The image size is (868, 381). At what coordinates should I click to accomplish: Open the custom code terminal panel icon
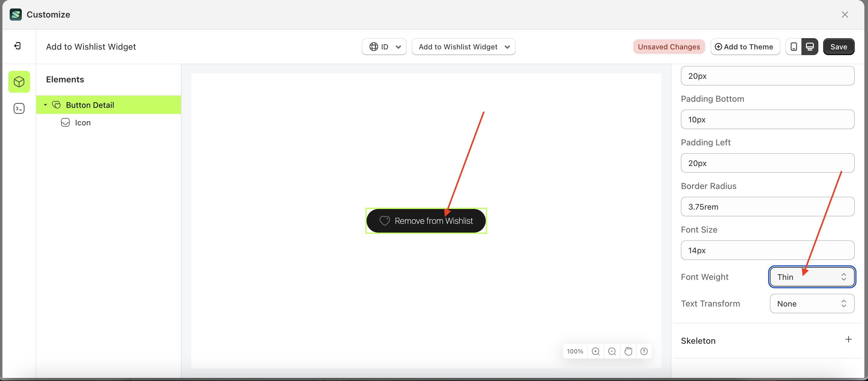[x=19, y=108]
